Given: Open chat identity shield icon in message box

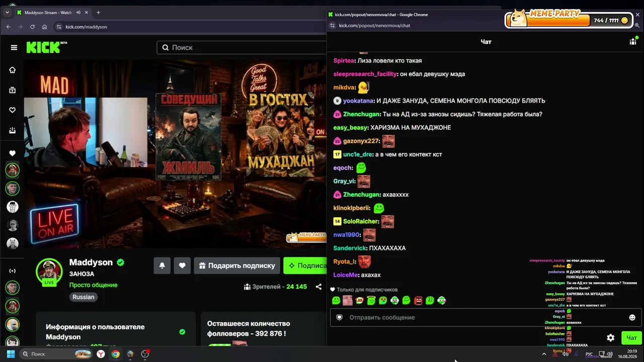Looking at the screenshot, I should pyautogui.click(x=339, y=317).
